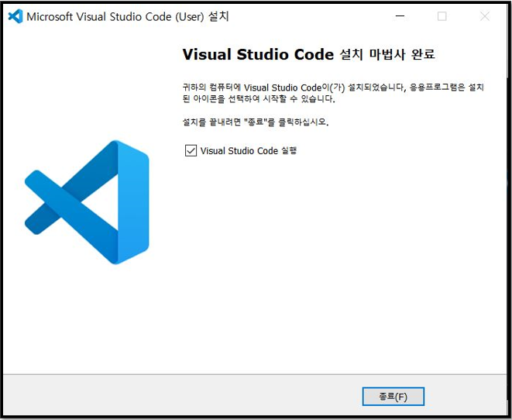512x420 pixels.
Task: Minimize the installer window
Action: 400,16
